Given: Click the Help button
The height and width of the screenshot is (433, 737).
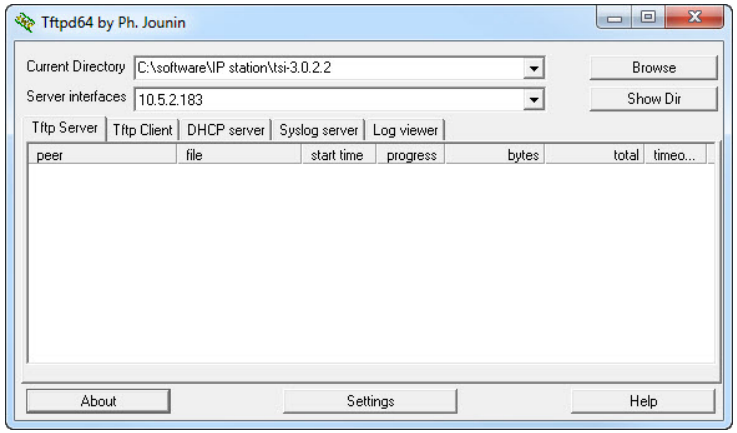Looking at the screenshot, I should (643, 401).
